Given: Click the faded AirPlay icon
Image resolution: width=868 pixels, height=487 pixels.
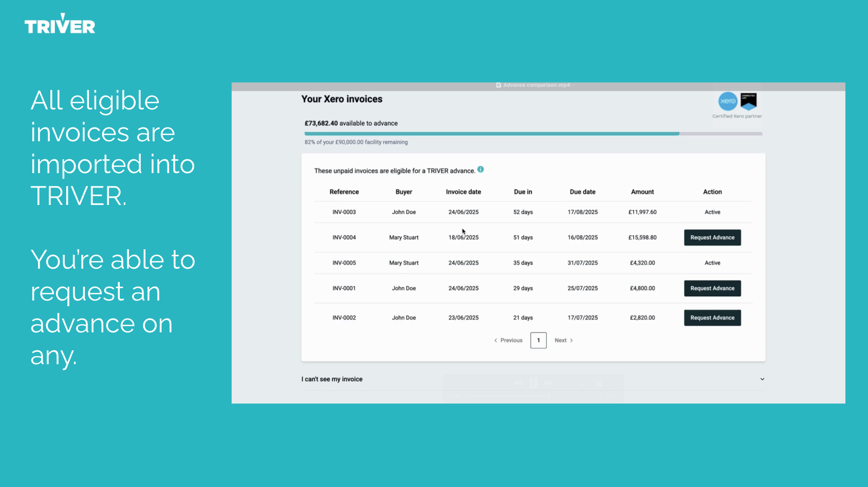Looking at the screenshot, I should 581,383.
